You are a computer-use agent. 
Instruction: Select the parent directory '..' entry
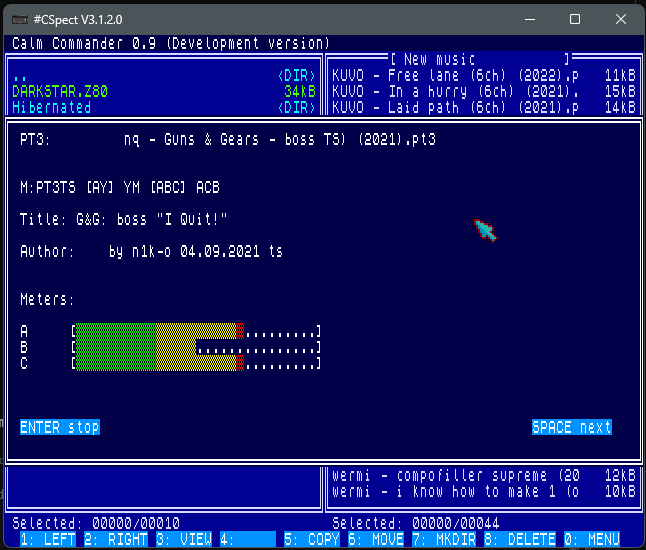click(164, 76)
